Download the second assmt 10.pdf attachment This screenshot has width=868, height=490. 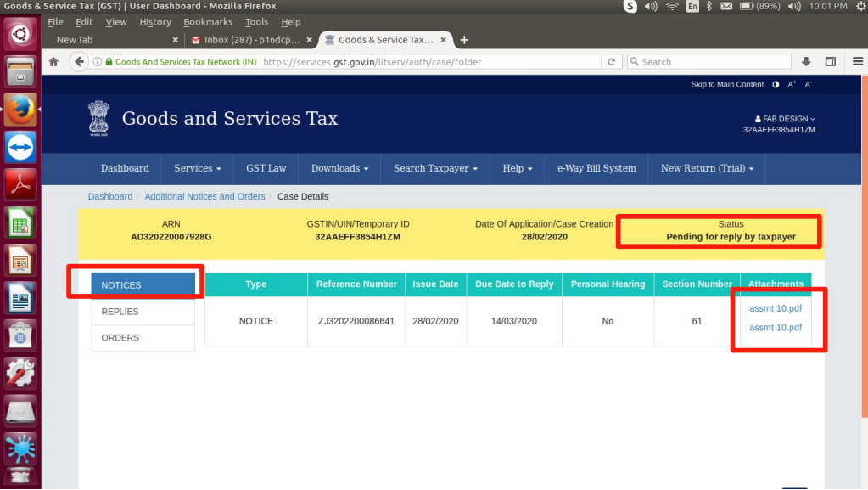pyautogui.click(x=775, y=328)
